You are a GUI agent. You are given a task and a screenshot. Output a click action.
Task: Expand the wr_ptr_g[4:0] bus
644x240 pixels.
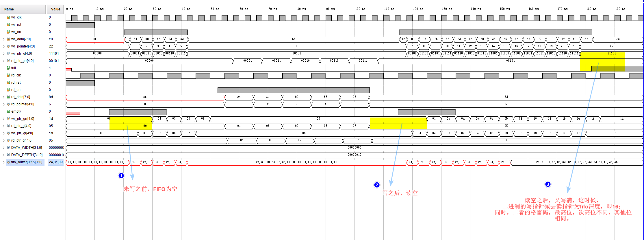point(3,54)
